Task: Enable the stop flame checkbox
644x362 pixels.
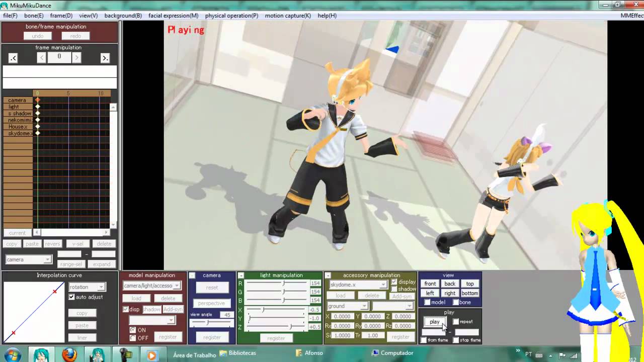Action: click(456, 340)
